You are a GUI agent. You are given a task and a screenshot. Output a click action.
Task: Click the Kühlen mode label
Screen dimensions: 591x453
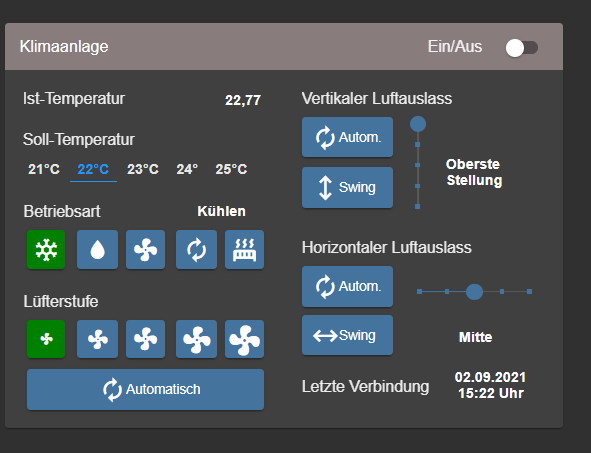coord(221,211)
